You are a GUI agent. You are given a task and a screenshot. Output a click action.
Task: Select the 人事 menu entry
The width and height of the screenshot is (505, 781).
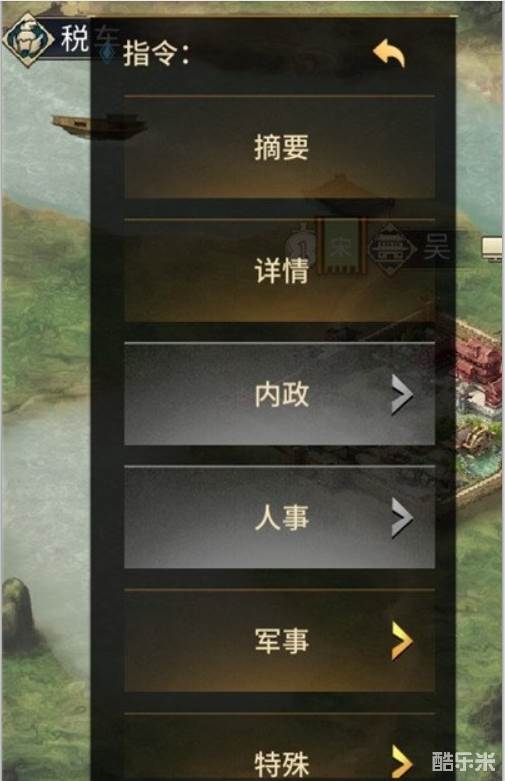[279, 518]
